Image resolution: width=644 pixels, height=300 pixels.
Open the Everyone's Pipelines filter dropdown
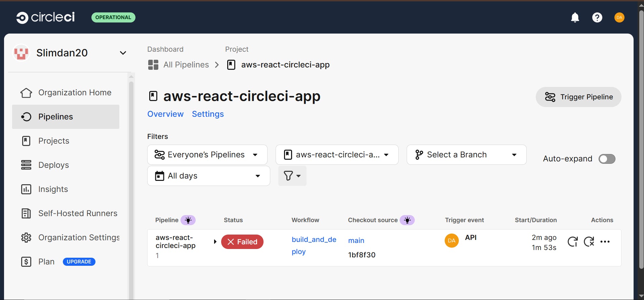pos(207,155)
